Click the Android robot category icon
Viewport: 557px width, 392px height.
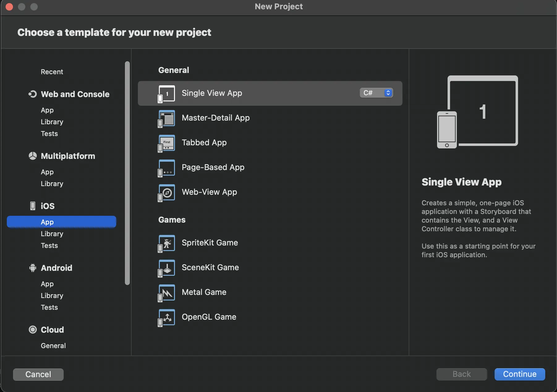(32, 268)
